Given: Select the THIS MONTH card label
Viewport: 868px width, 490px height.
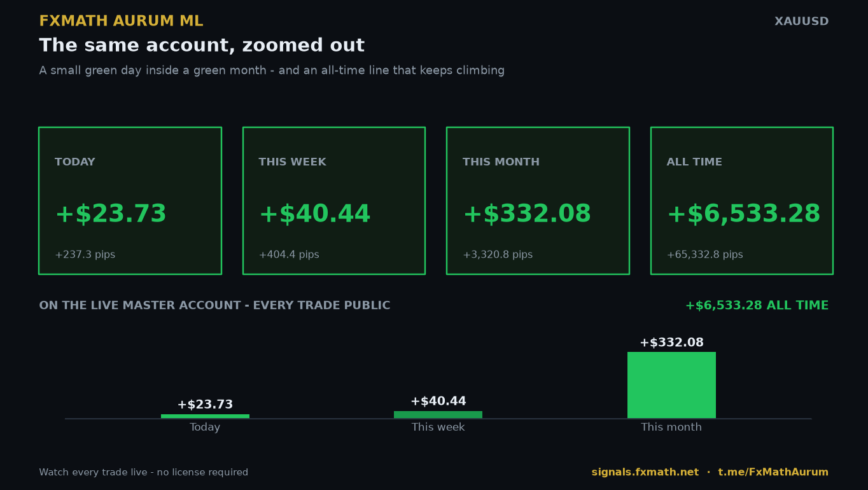Looking at the screenshot, I should click(501, 162).
